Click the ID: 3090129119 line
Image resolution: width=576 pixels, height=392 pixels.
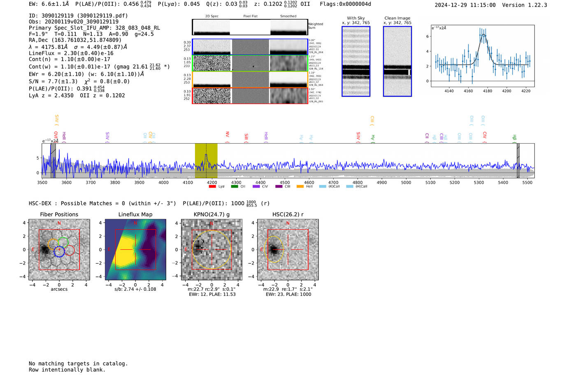coord(78,16)
